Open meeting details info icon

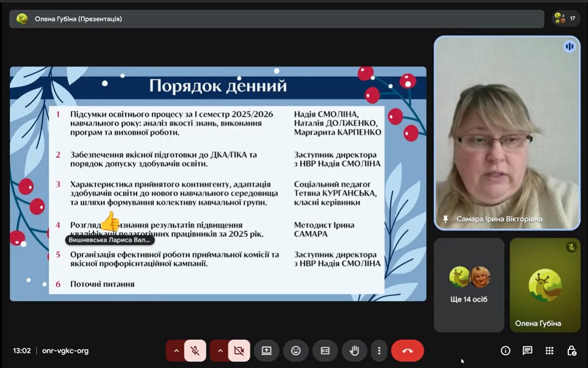pos(505,351)
